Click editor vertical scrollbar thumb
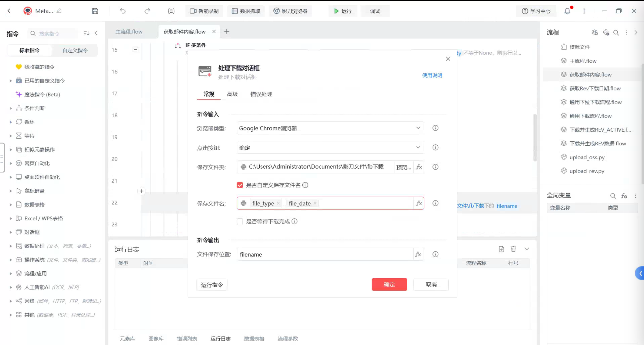The width and height of the screenshot is (644, 345). point(535,137)
